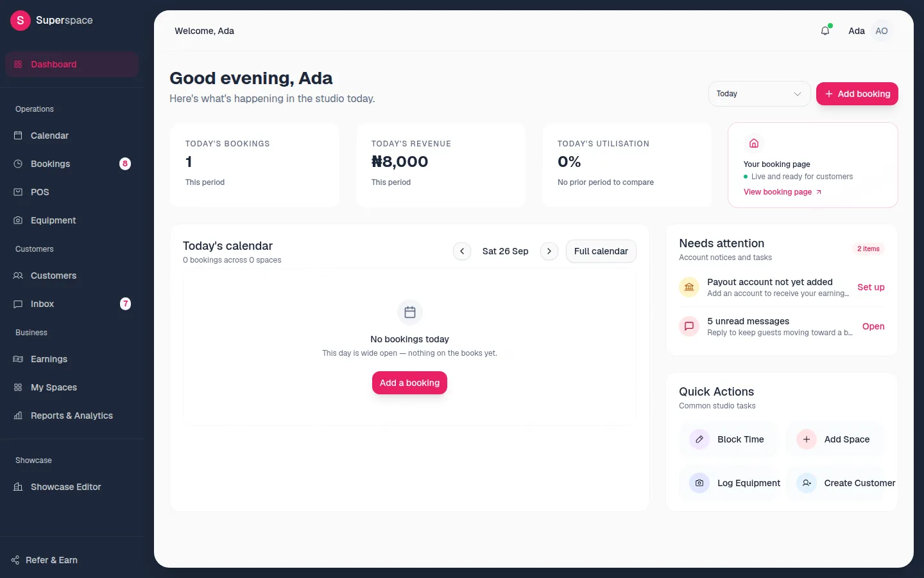Image resolution: width=924 pixels, height=578 pixels.
Task: Click the 2 items badge
Action: [x=868, y=249]
